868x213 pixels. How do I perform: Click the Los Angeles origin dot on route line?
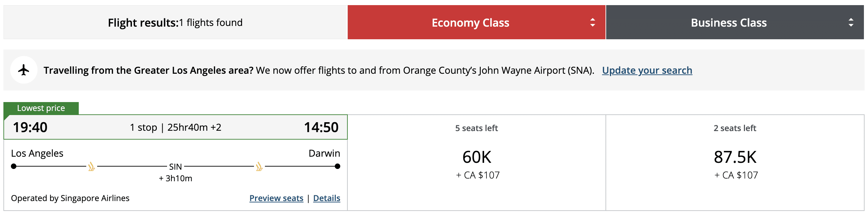[x=14, y=166]
